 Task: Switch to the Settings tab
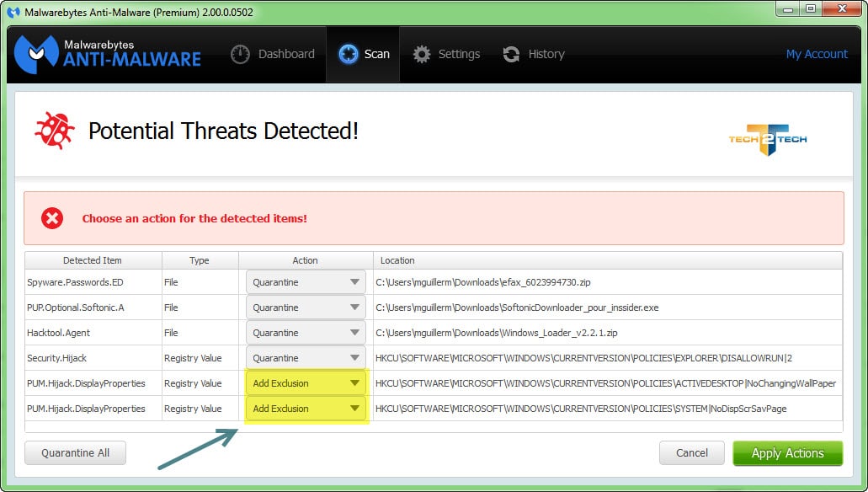(446, 54)
